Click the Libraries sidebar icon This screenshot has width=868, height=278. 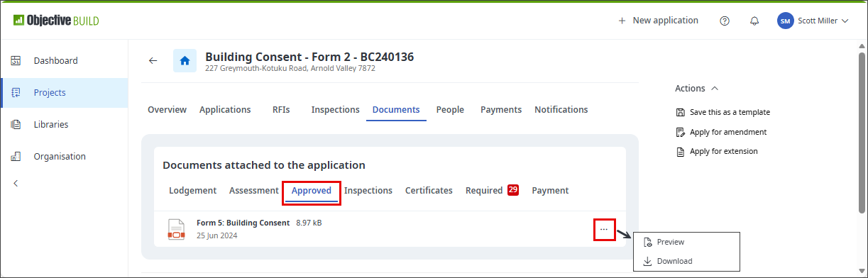[x=16, y=124]
